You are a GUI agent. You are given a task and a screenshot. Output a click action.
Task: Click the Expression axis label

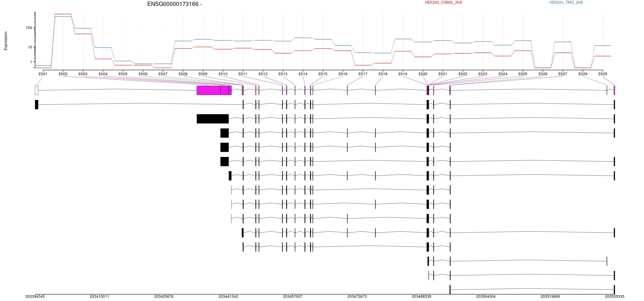(x=6, y=41)
